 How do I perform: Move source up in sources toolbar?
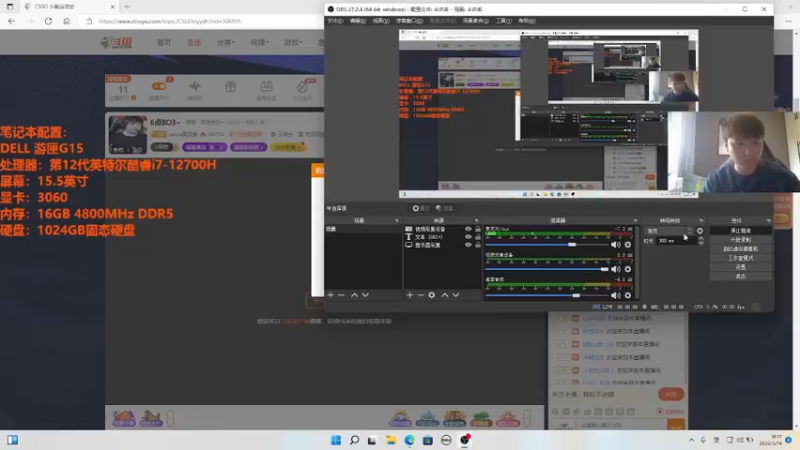click(x=445, y=295)
